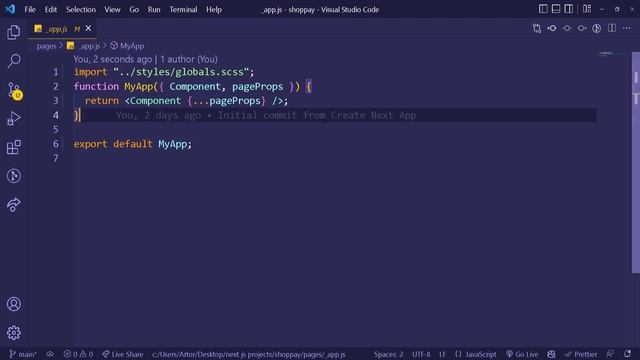
Task: Open the Search view in activity bar
Action: click(13, 61)
